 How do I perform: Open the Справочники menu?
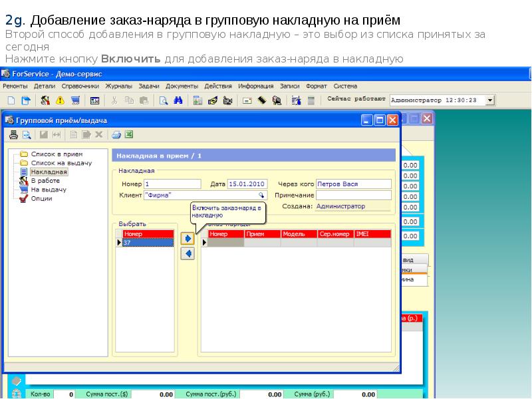[80, 86]
